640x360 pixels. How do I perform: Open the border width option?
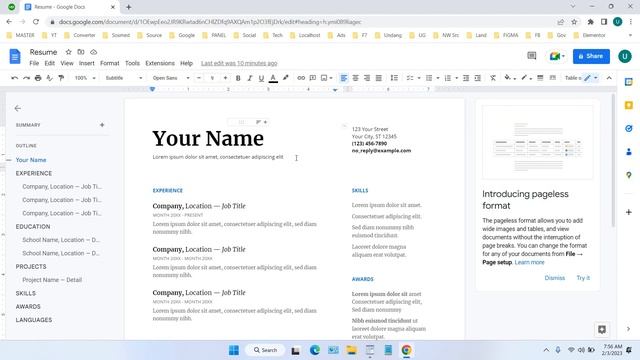[x=540, y=78]
